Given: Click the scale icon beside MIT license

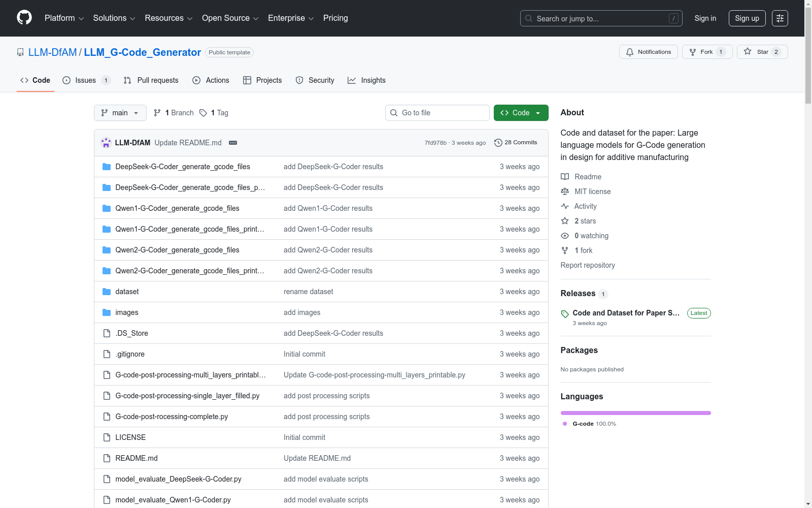Looking at the screenshot, I should 565,192.
